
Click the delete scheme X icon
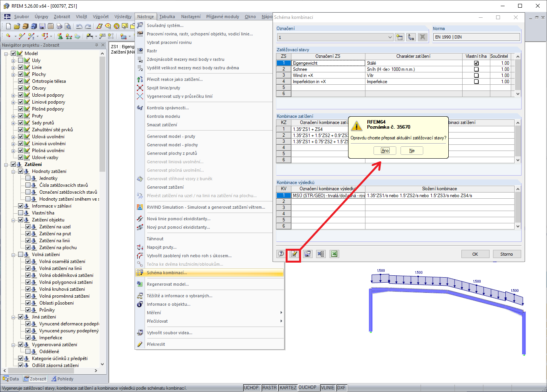tap(423, 37)
